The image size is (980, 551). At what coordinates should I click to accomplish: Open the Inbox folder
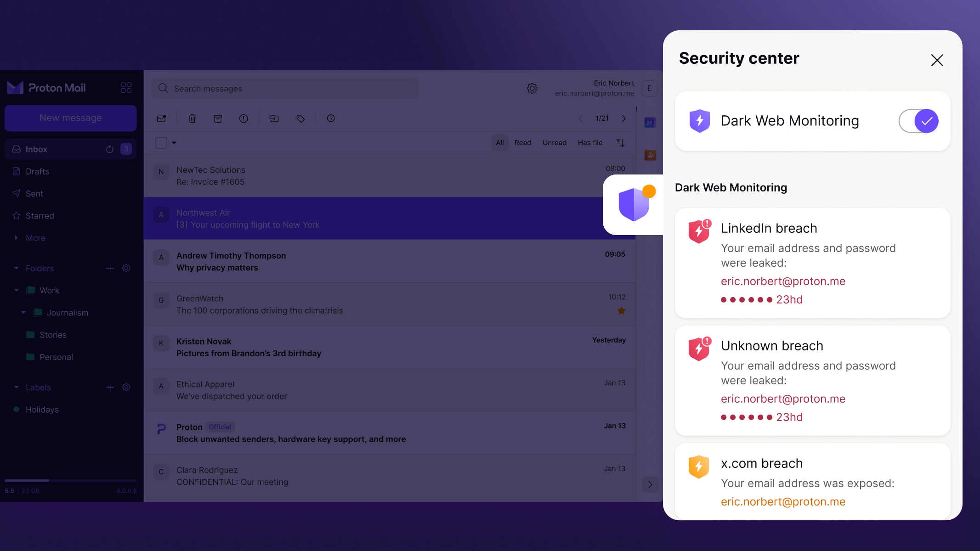pos(71,149)
